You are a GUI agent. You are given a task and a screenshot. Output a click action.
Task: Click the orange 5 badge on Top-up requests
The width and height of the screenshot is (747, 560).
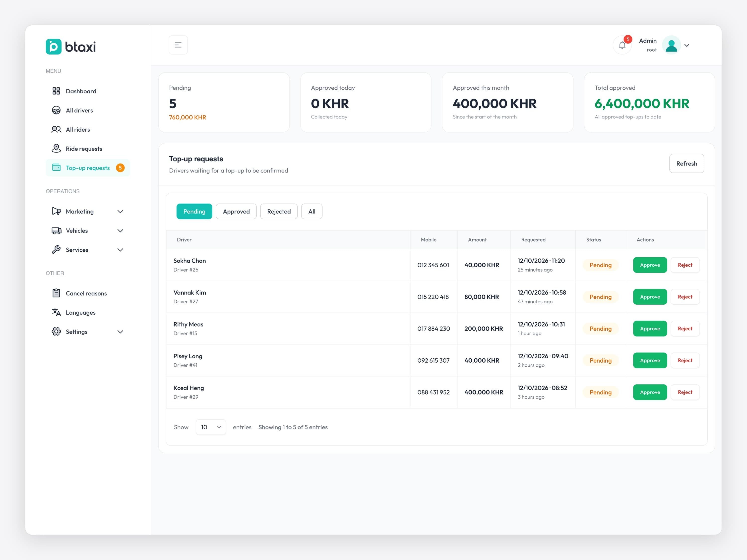[x=120, y=168]
